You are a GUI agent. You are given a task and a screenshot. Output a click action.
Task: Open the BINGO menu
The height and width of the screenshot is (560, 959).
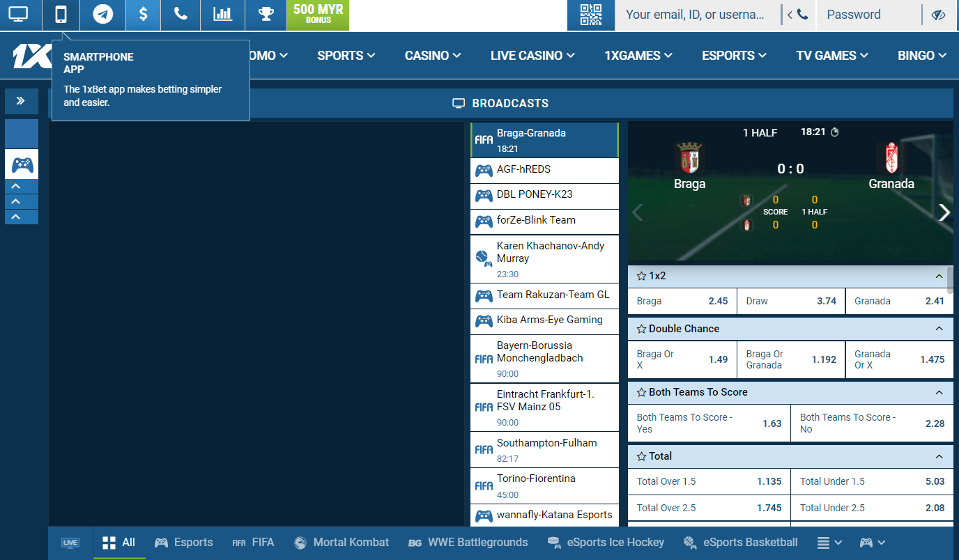922,56
